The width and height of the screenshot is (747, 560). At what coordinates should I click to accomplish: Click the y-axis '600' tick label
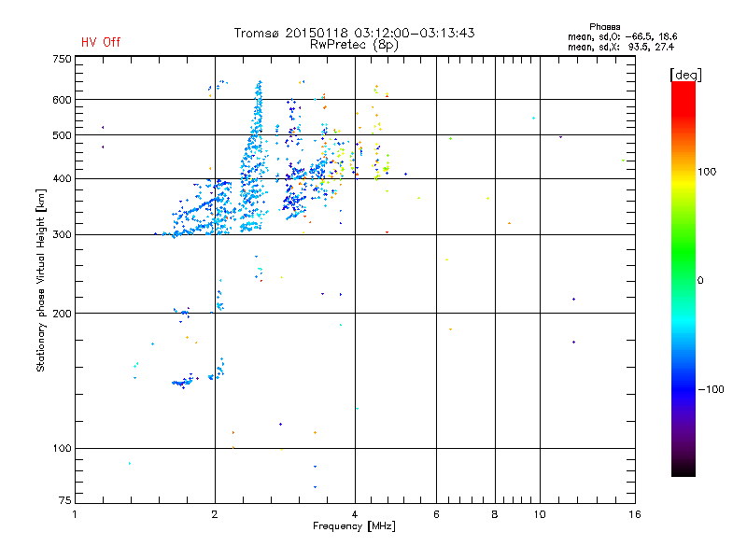pyautogui.click(x=62, y=100)
